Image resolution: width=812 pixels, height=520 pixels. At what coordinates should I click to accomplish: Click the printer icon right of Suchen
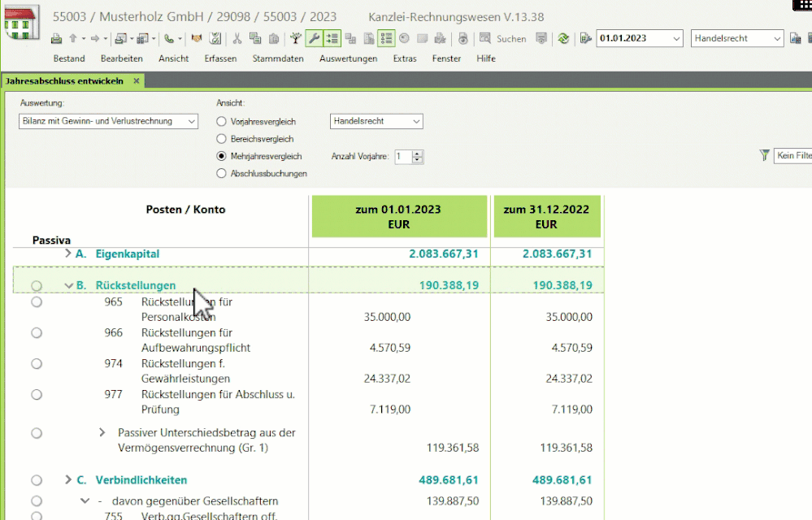click(541, 38)
